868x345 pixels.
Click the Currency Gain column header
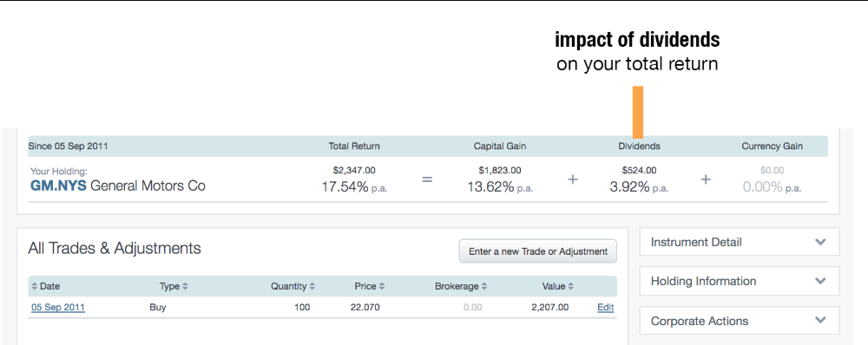[x=772, y=146]
